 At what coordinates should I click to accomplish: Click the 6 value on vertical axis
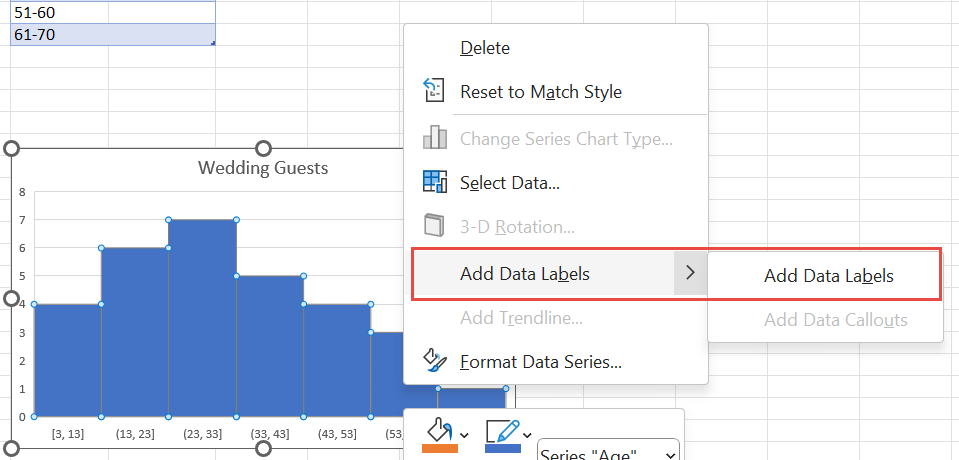tap(22, 248)
